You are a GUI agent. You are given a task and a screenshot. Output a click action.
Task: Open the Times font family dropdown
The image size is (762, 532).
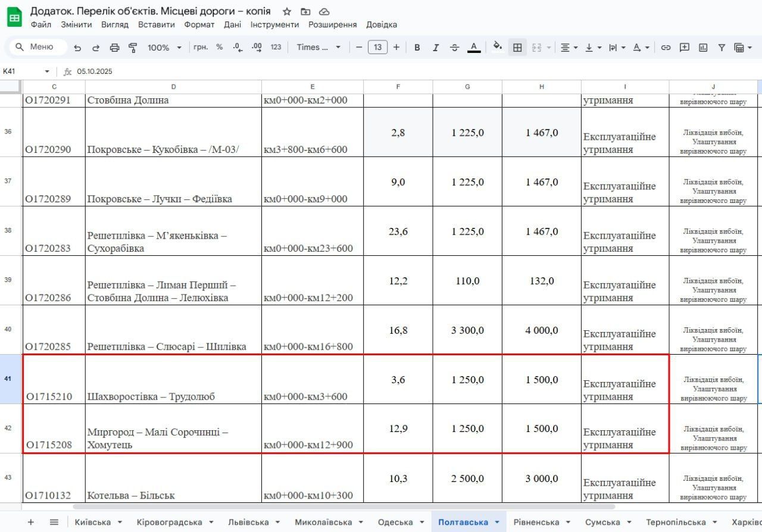coord(318,48)
